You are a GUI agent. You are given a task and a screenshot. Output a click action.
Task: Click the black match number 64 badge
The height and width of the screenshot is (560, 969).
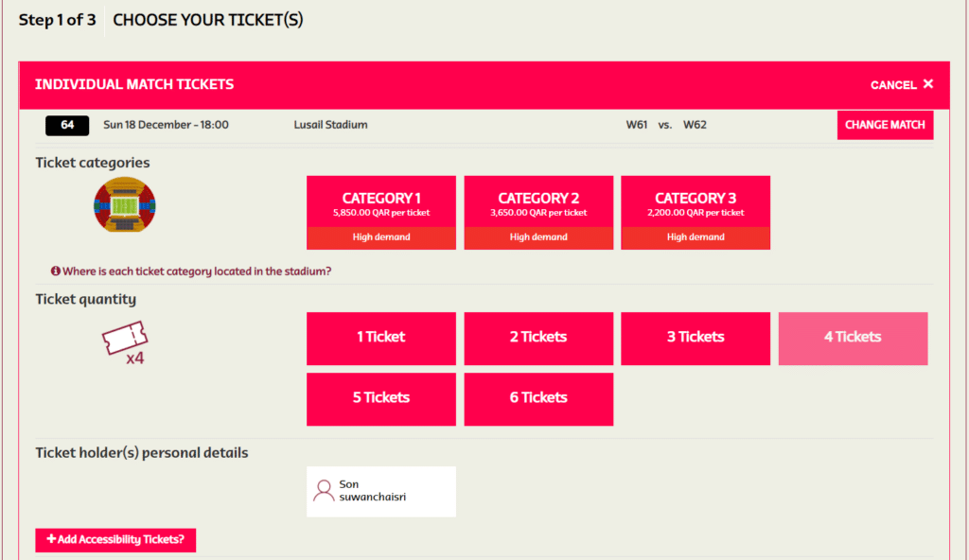[67, 125]
